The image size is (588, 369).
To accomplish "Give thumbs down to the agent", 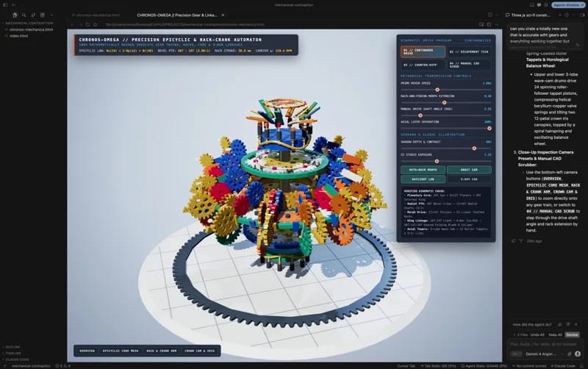I will [x=568, y=324].
